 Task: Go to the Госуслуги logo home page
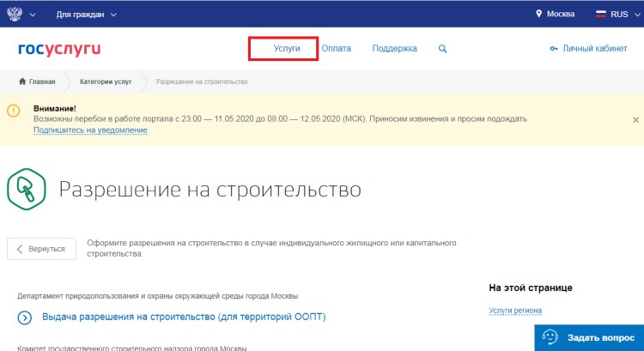tap(59, 49)
